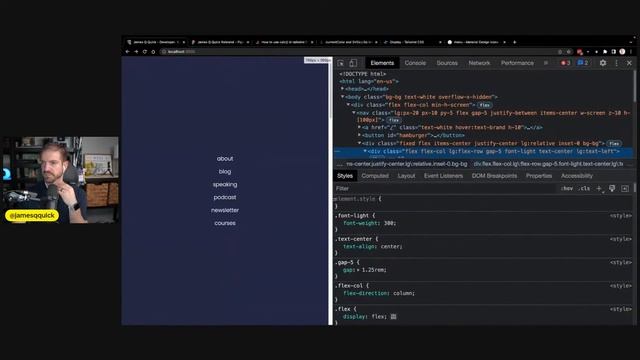
Task: Expand the button hamburger node
Action: click(x=359, y=135)
